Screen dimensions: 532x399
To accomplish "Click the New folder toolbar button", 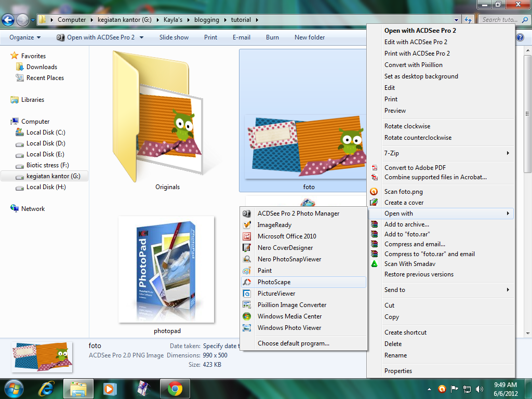I will [x=310, y=37].
